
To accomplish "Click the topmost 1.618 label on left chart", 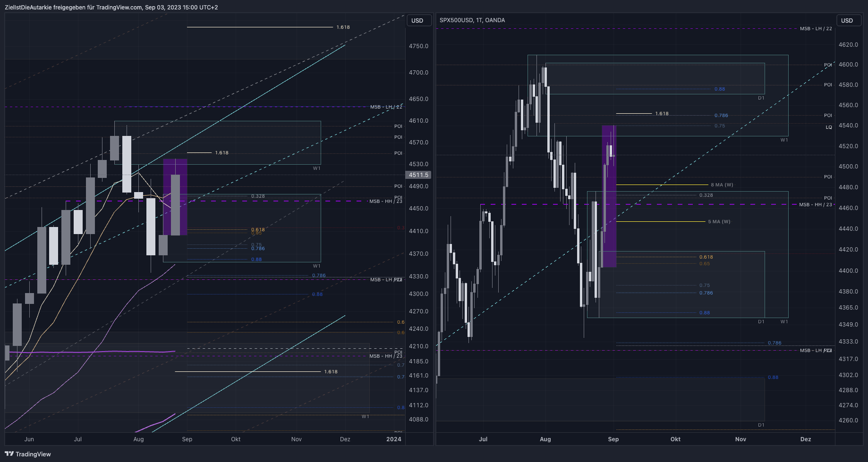I will 343,27.
